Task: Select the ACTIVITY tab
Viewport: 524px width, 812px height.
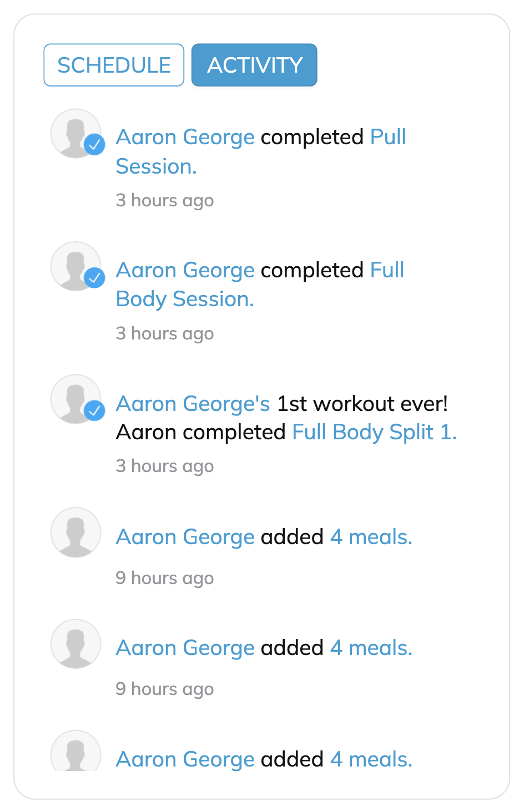Action: coord(254,65)
